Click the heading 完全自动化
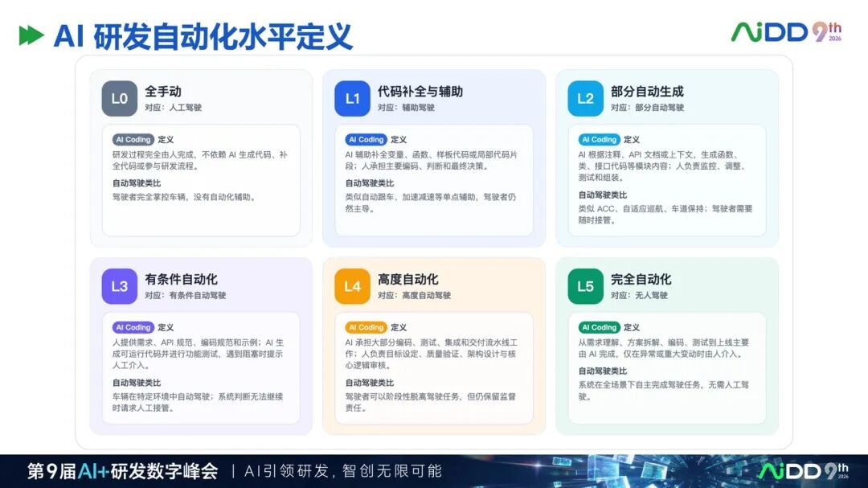 [x=641, y=279]
